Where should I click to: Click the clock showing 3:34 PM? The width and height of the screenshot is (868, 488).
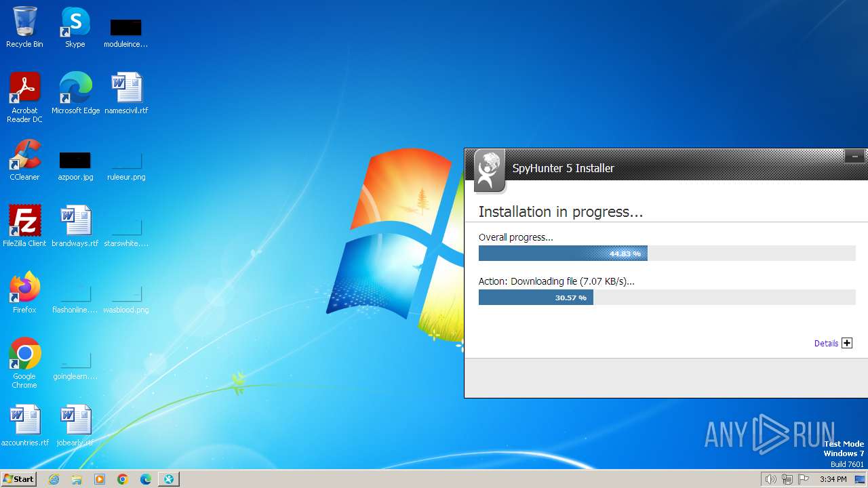pyautogui.click(x=833, y=479)
